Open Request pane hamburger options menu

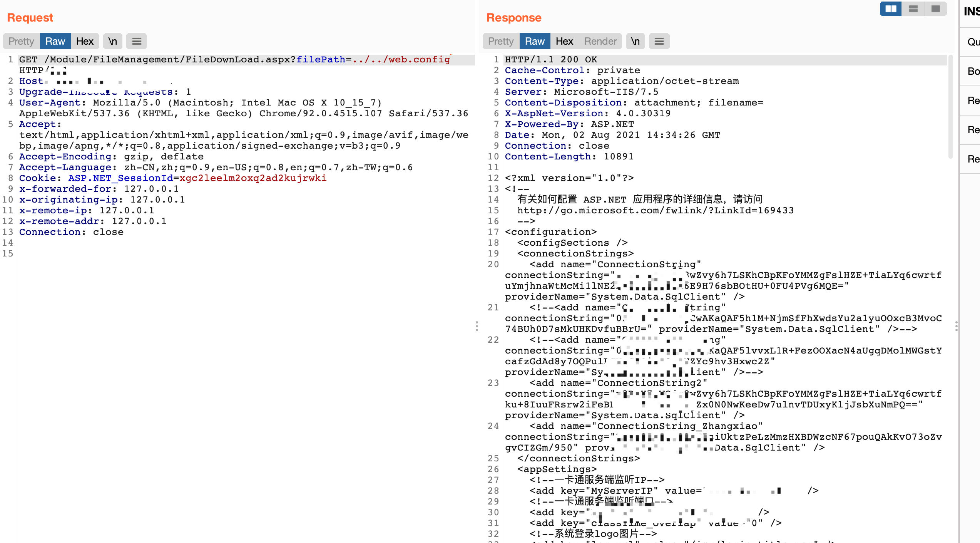click(x=136, y=41)
